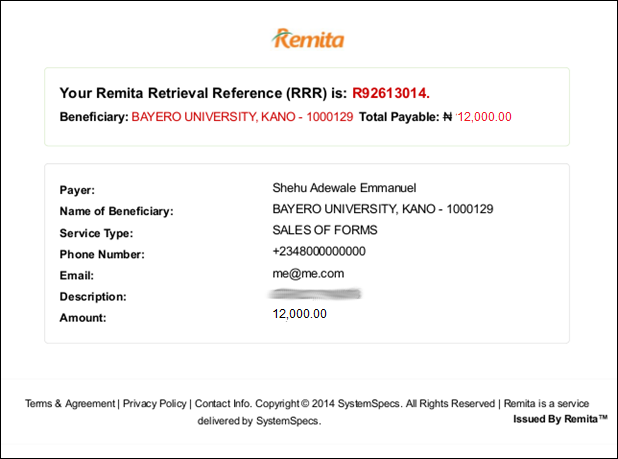This screenshot has width=618, height=459.
Task: Open the Contact Info link
Action: point(223,403)
